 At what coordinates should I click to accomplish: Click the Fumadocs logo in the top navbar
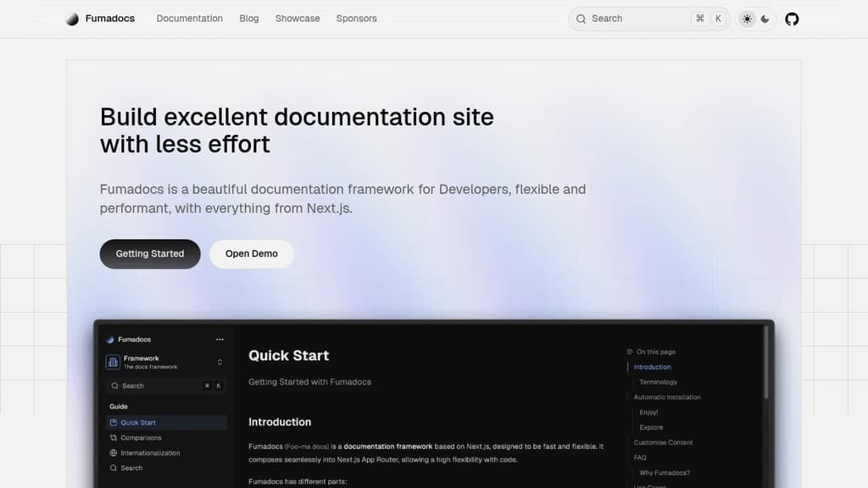99,18
